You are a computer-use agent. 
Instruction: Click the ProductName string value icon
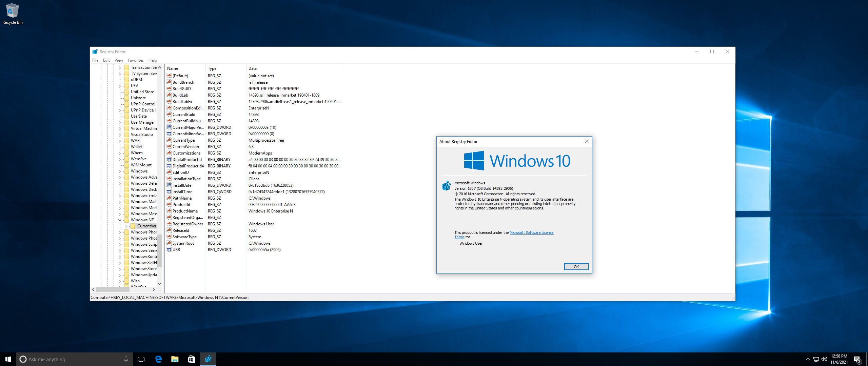pyautogui.click(x=169, y=211)
